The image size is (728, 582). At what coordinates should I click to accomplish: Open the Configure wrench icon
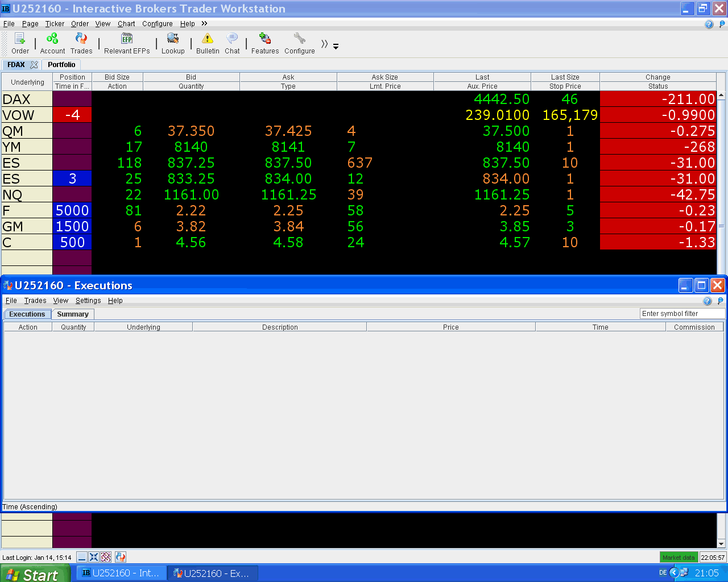300,43
